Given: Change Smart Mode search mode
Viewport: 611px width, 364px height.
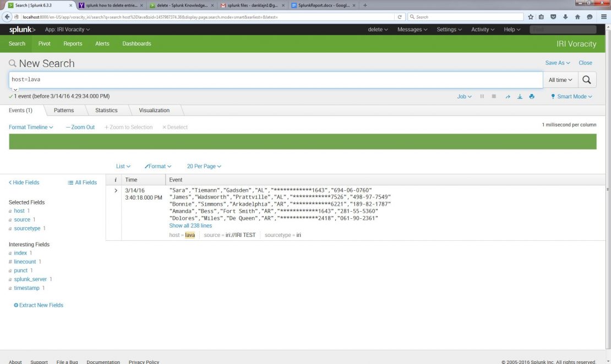Looking at the screenshot, I should click(x=571, y=97).
